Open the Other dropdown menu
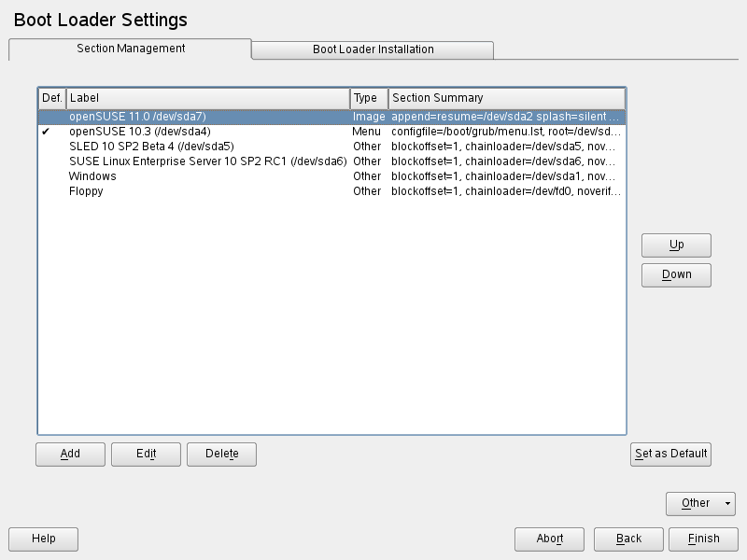 point(701,504)
